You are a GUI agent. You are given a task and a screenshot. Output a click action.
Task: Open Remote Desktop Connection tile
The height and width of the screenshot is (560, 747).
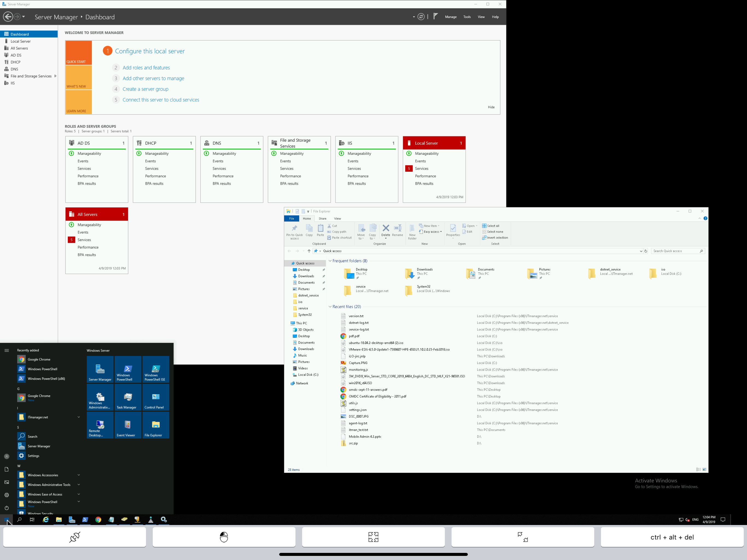tap(100, 425)
